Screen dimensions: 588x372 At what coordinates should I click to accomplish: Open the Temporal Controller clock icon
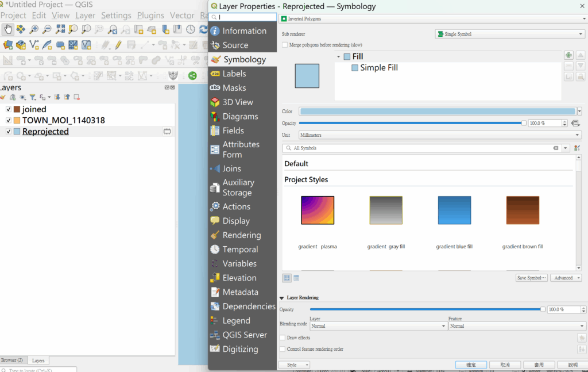pyautogui.click(x=191, y=29)
